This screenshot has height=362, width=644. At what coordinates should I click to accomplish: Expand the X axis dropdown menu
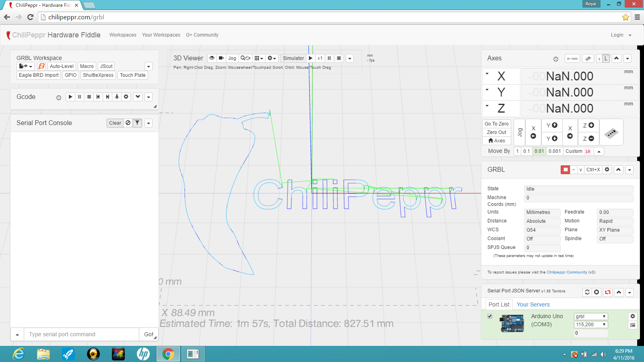487,74
